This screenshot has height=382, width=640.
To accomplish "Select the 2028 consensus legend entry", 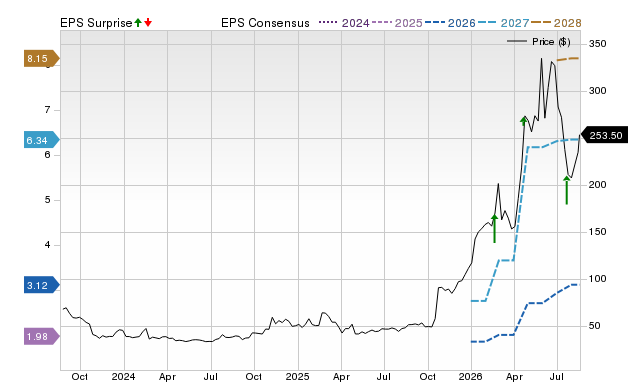I will 556,23.
